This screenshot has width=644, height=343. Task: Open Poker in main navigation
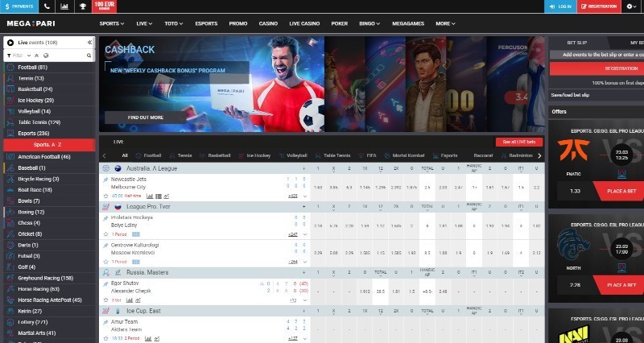(x=339, y=24)
